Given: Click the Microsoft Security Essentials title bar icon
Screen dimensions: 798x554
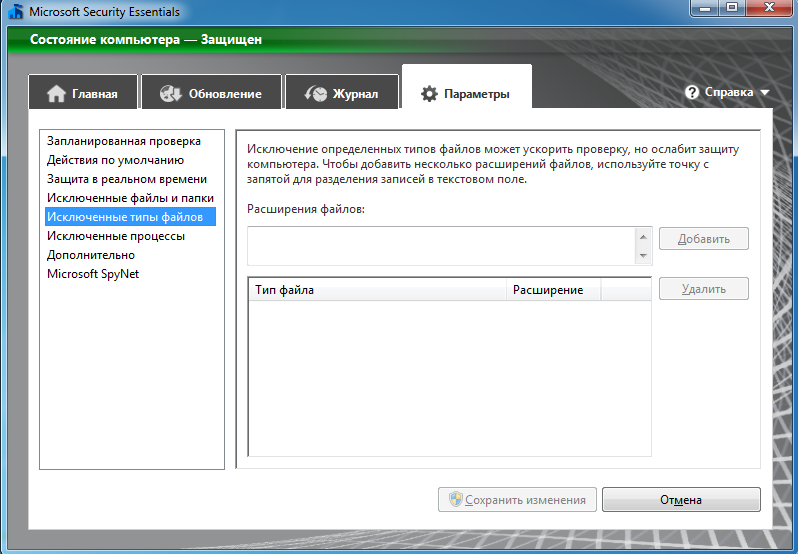Looking at the screenshot, I should click(16, 11).
